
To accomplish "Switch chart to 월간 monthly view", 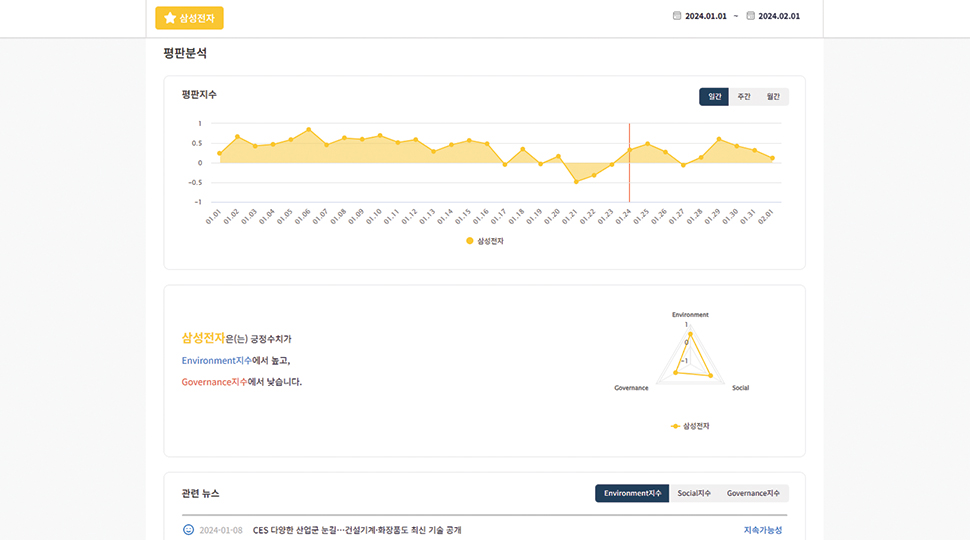I will pyautogui.click(x=773, y=96).
